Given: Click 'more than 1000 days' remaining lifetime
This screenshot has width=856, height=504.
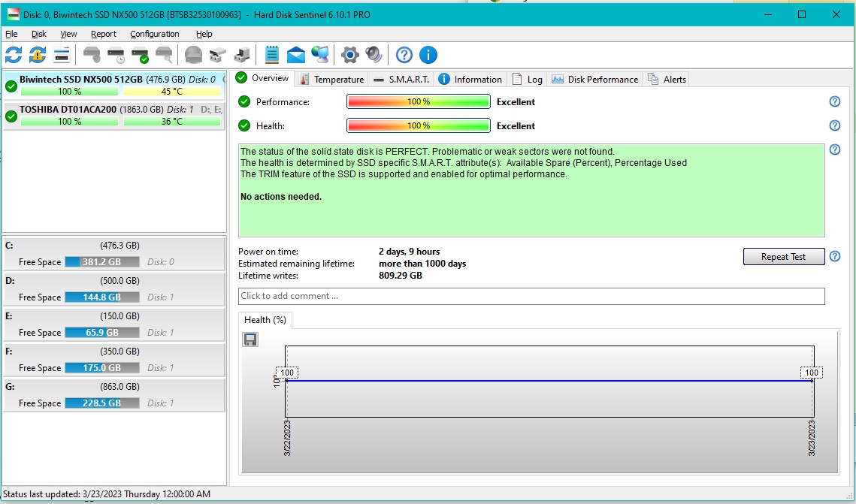Looking at the screenshot, I should (x=422, y=264).
